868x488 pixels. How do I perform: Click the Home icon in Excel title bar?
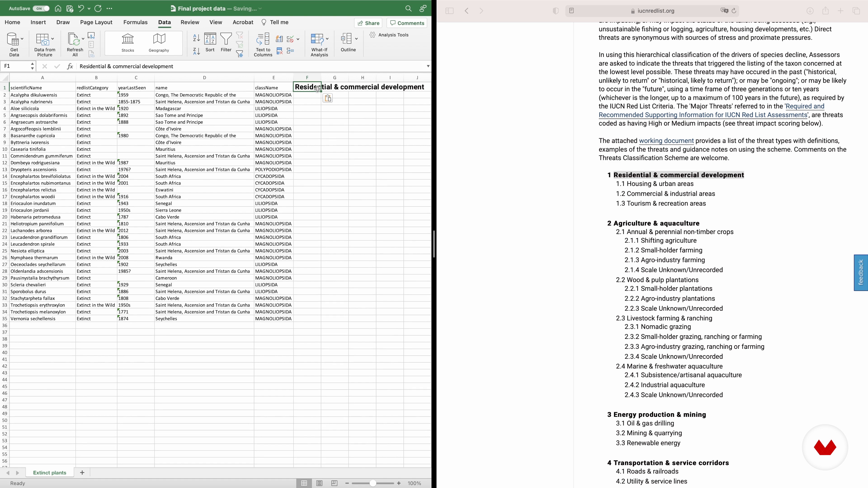[58, 8]
